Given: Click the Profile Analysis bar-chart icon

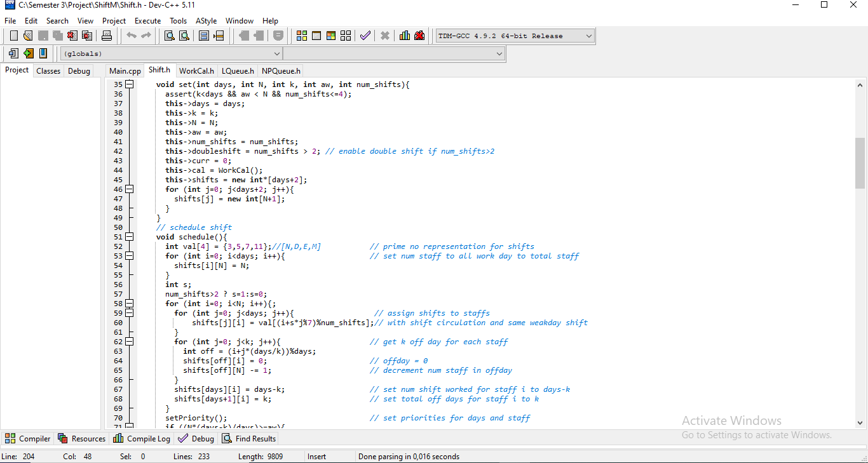Looking at the screenshot, I should pos(405,36).
